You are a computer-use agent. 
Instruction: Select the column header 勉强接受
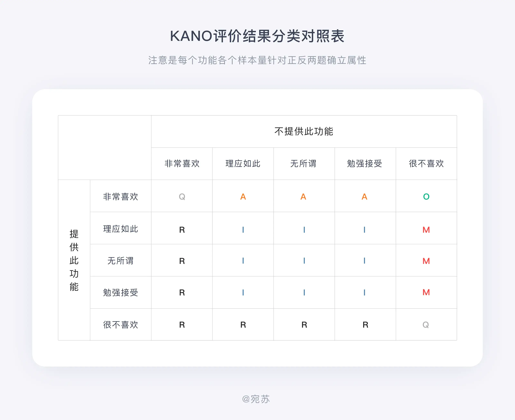click(365, 163)
